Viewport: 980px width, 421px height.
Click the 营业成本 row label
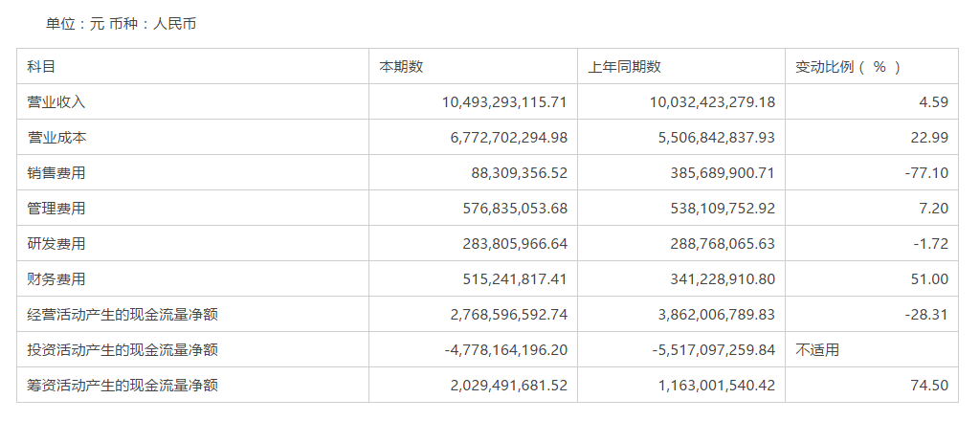[56, 138]
